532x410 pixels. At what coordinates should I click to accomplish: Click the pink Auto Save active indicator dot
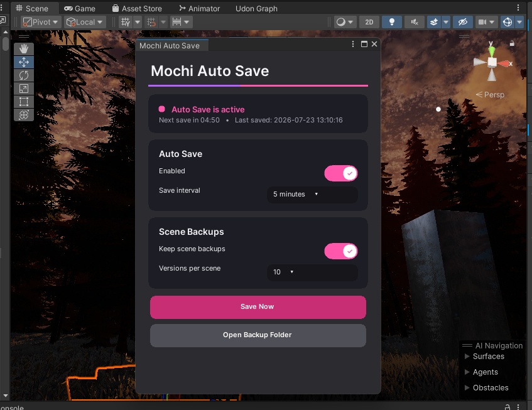tap(162, 109)
